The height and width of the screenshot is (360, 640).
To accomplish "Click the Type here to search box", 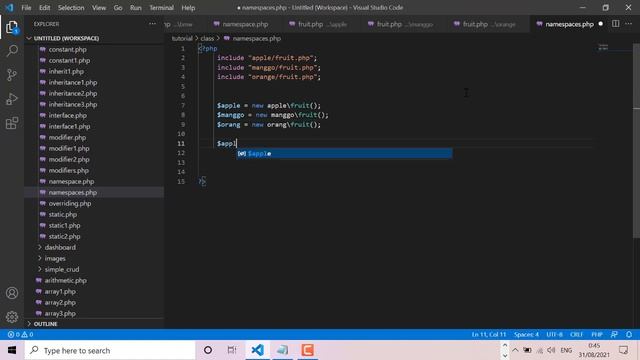I will pos(110,350).
